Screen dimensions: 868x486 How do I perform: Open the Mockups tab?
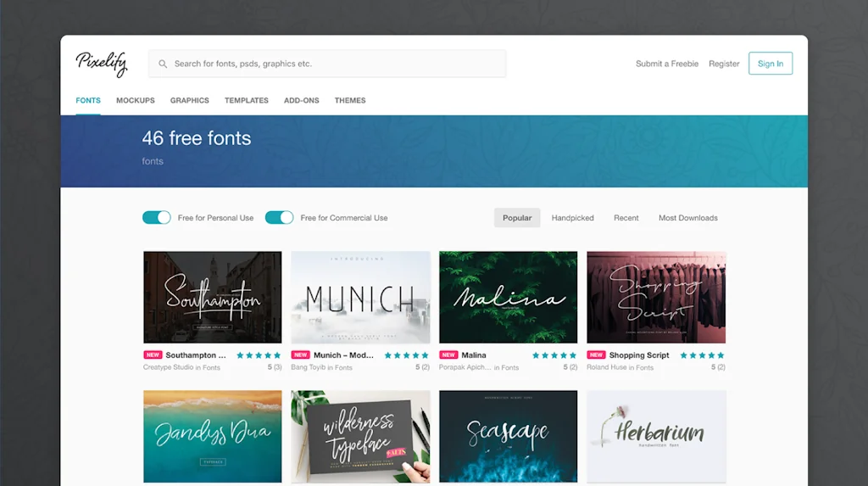[136, 100]
